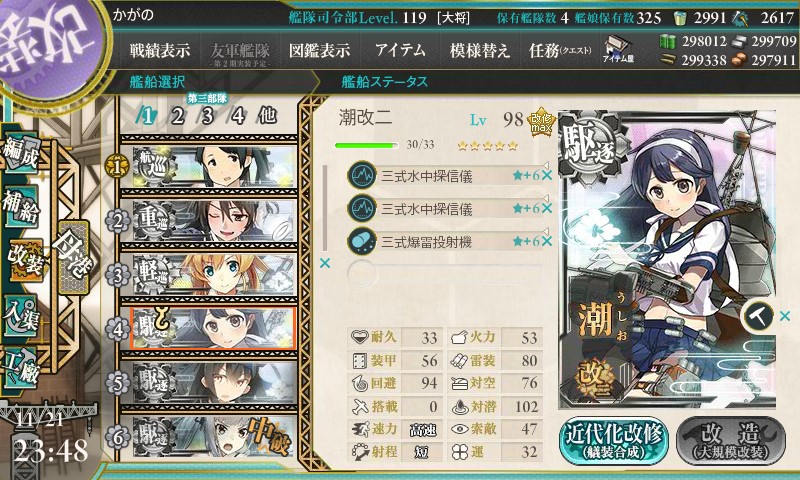Open the 工廠 factory side icon
The image size is (800, 480).
(21, 367)
